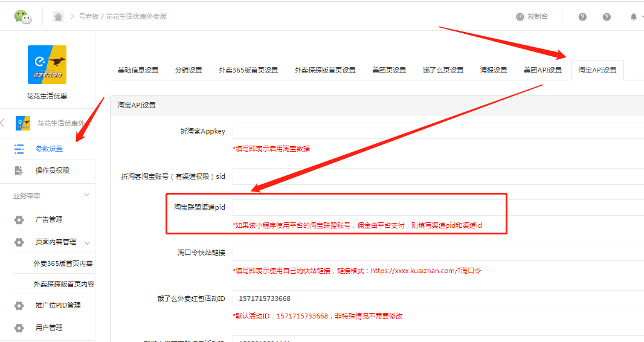Viewport: 644px width, 342px height.
Task: Open 操作员权限 in sidebar
Action: click(53, 170)
